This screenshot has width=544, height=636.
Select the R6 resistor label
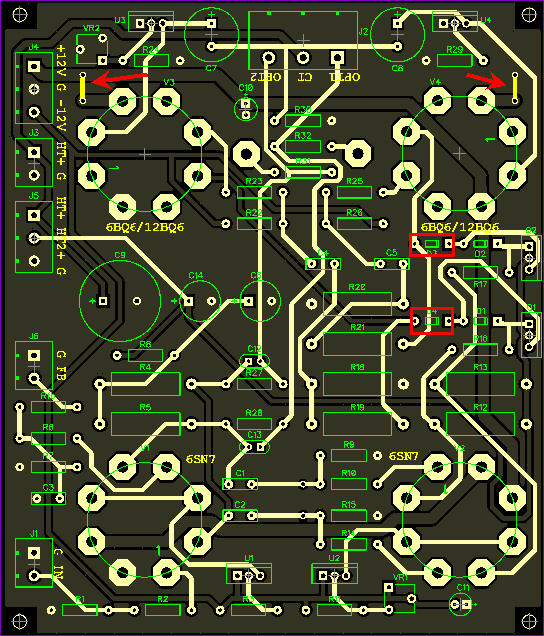point(145,344)
